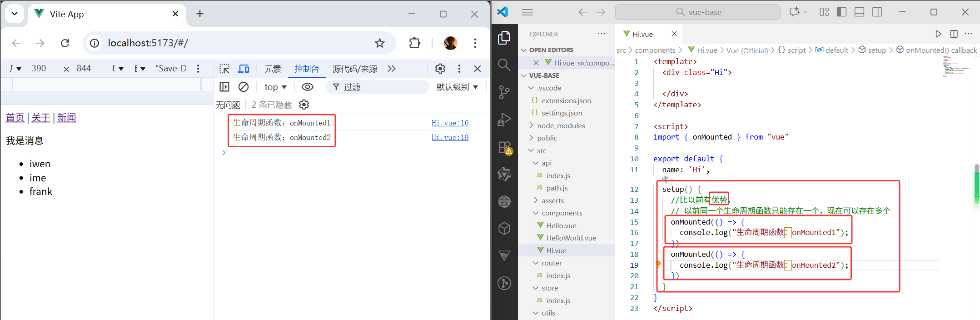980x320 pixels.
Task: Customize layout icon in VS Code title bar
Action: pyautogui.click(x=824, y=12)
